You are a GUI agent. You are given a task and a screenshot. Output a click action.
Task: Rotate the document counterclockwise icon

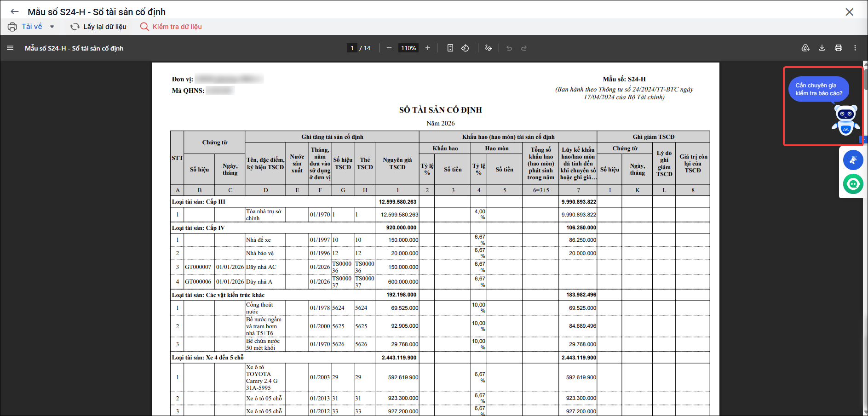point(465,48)
